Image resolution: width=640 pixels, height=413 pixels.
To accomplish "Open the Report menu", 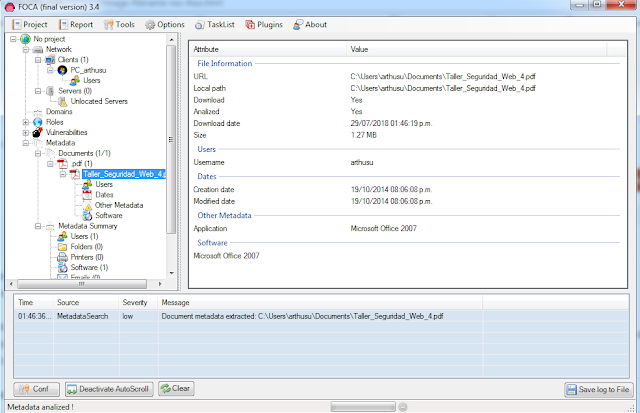I will [x=76, y=25].
